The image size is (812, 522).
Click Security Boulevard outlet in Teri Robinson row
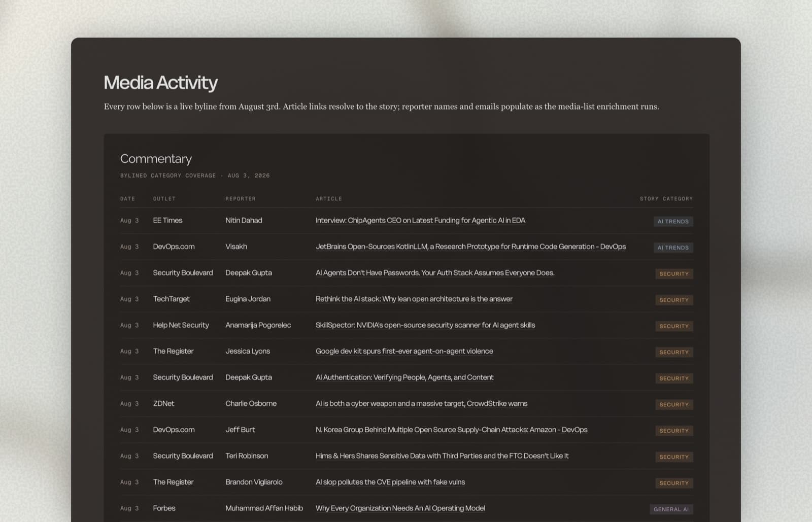tap(183, 456)
